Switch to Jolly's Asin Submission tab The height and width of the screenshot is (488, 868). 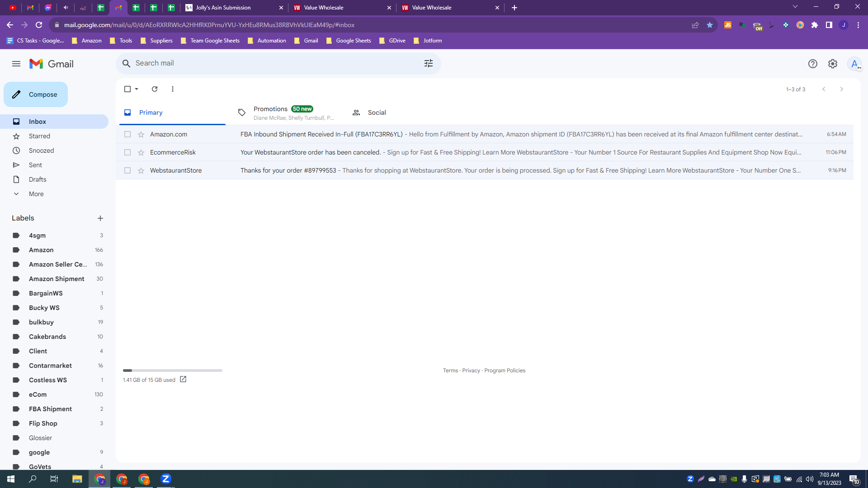pos(234,8)
